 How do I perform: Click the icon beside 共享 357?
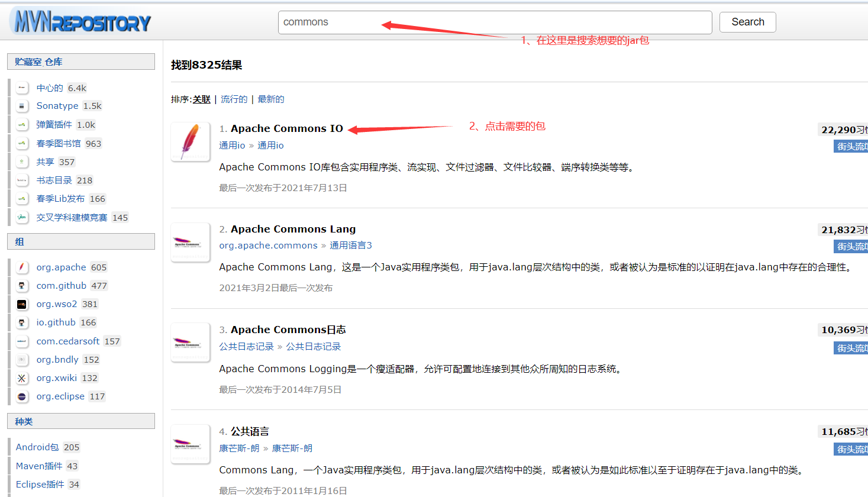[22, 162]
